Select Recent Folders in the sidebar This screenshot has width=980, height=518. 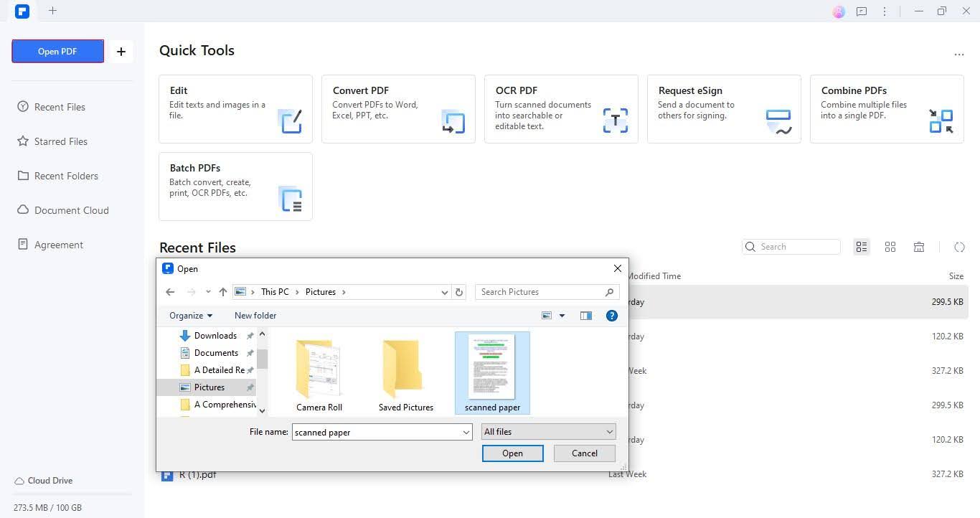click(x=67, y=175)
